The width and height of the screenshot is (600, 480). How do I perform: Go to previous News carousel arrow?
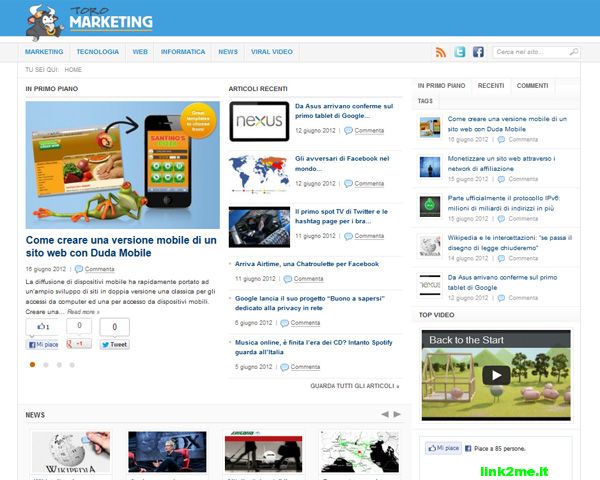pyautogui.click(x=385, y=414)
